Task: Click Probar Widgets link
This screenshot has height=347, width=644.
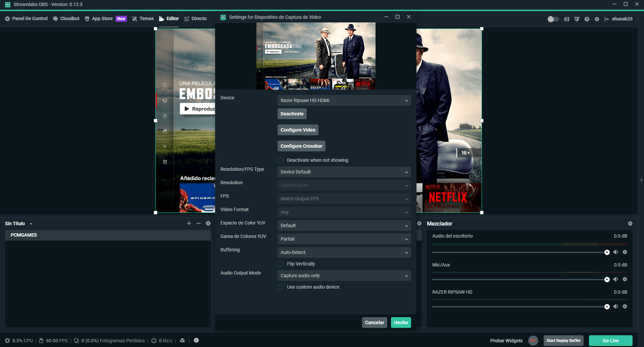Action: point(506,341)
